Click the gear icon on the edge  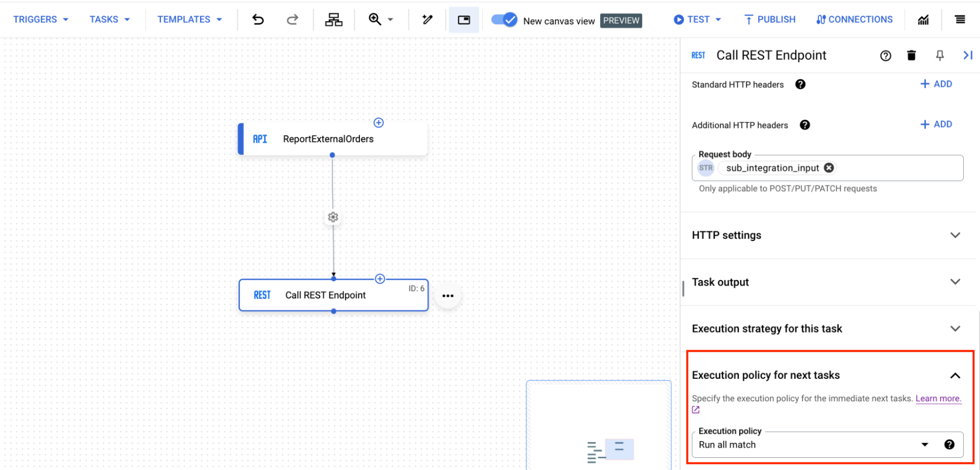pos(333,217)
